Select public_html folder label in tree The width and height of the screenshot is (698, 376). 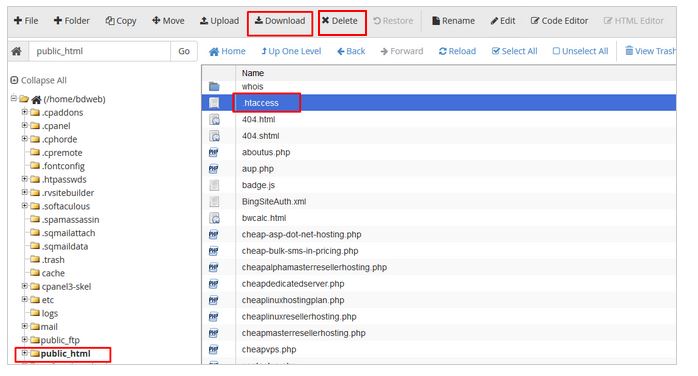coord(65,354)
